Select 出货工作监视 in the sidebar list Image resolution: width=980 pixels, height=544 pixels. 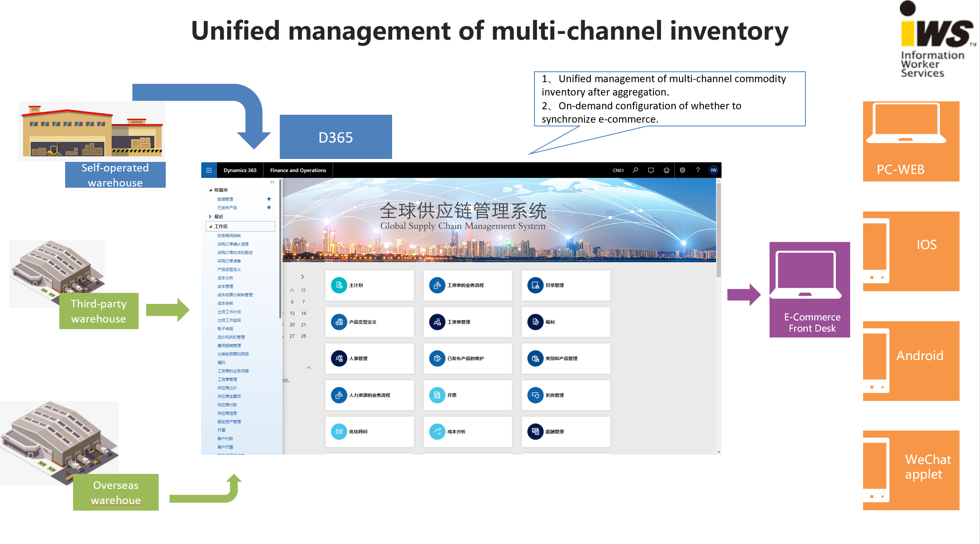coord(229,320)
